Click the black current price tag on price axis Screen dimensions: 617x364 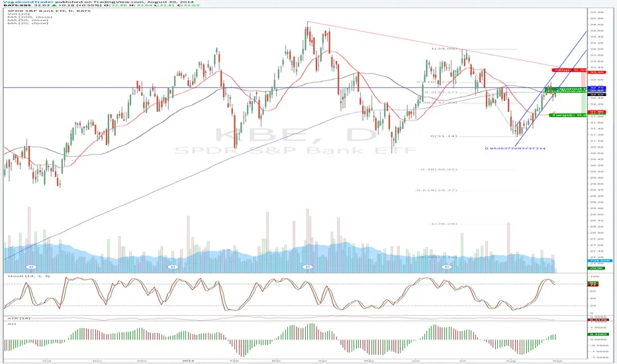597,95
